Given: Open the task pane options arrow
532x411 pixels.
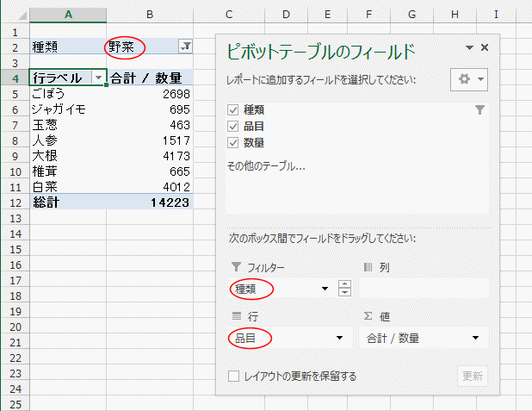Looking at the screenshot, I should [469, 49].
